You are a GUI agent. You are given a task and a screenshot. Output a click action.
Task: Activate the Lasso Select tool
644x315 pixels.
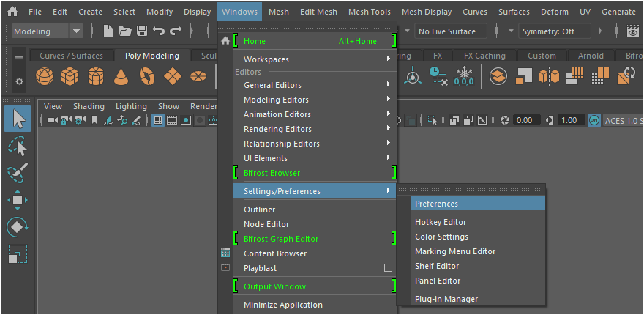pos(18,146)
